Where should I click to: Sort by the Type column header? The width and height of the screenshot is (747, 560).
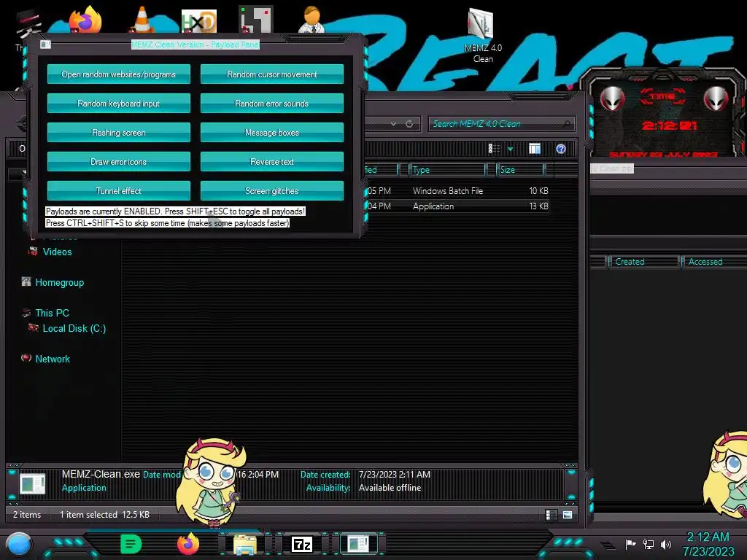tap(447, 169)
